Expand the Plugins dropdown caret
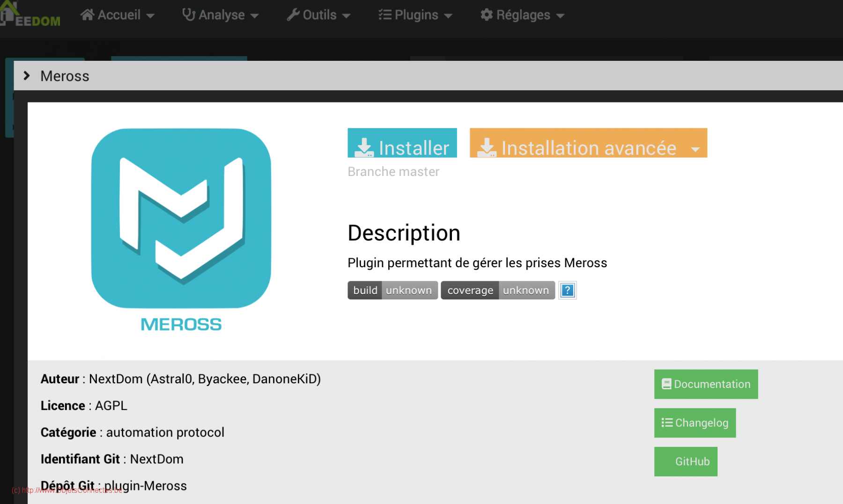 448,16
